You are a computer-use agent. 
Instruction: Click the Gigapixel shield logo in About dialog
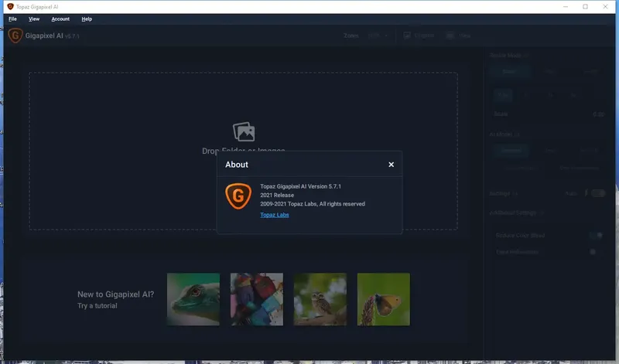238,196
